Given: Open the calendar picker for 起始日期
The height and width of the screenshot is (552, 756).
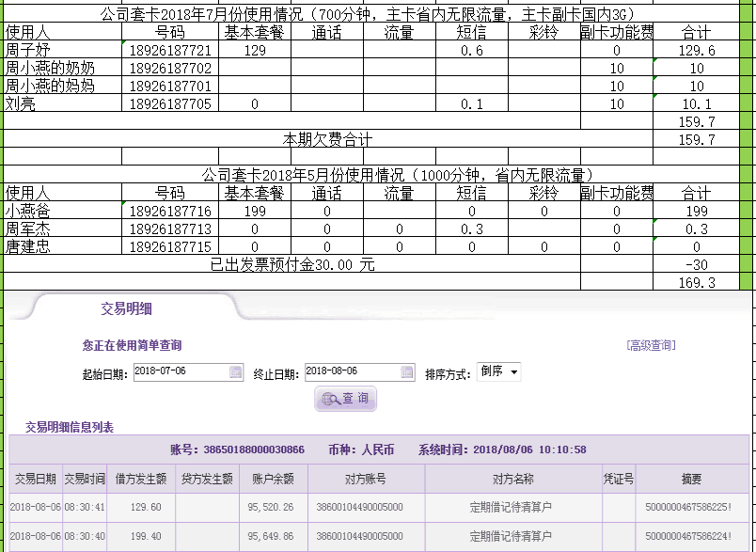Looking at the screenshot, I should click(x=235, y=372).
